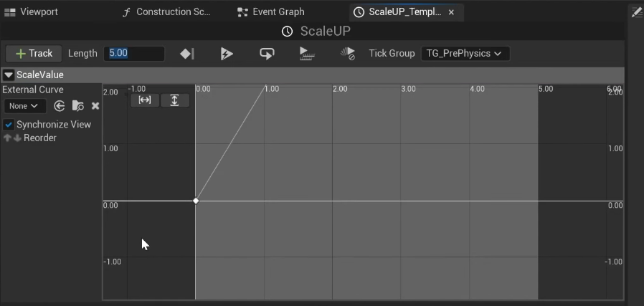Screen dimensions: 644x306
Task: Add a new track with Track button
Action: click(x=34, y=54)
